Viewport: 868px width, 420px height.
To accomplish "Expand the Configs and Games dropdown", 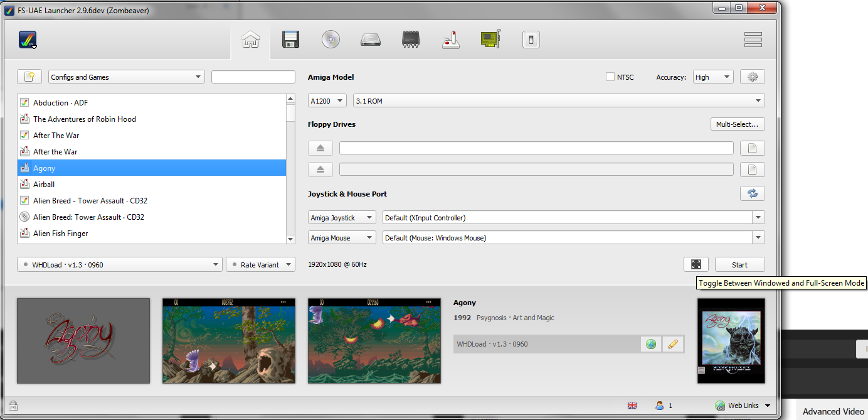I will pyautogui.click(x=127, y=77).
